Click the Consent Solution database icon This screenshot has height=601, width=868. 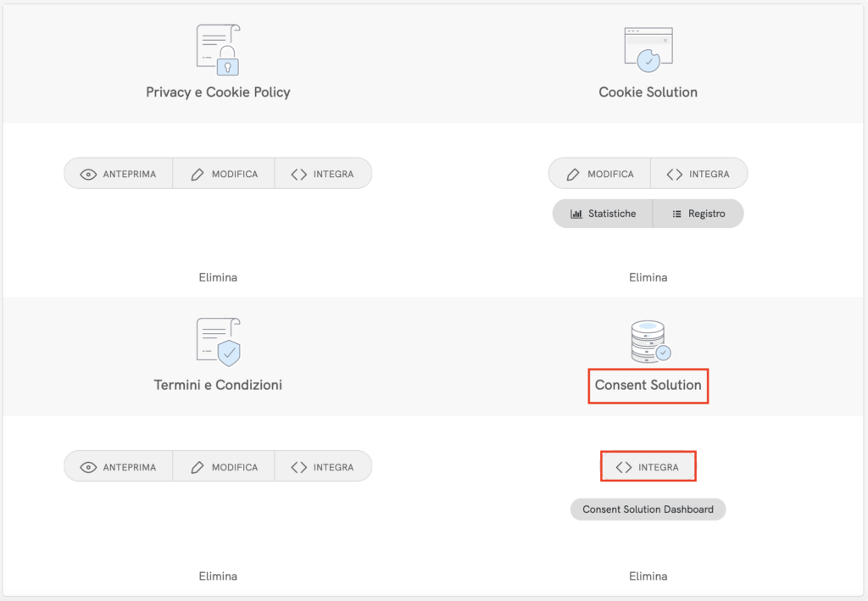pos(649,342)
